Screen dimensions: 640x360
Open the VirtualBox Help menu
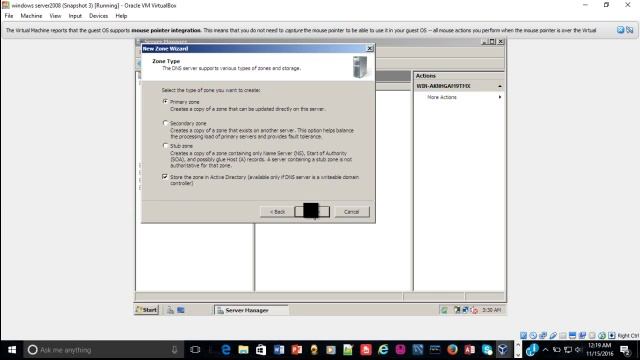(x=121, y=16)
